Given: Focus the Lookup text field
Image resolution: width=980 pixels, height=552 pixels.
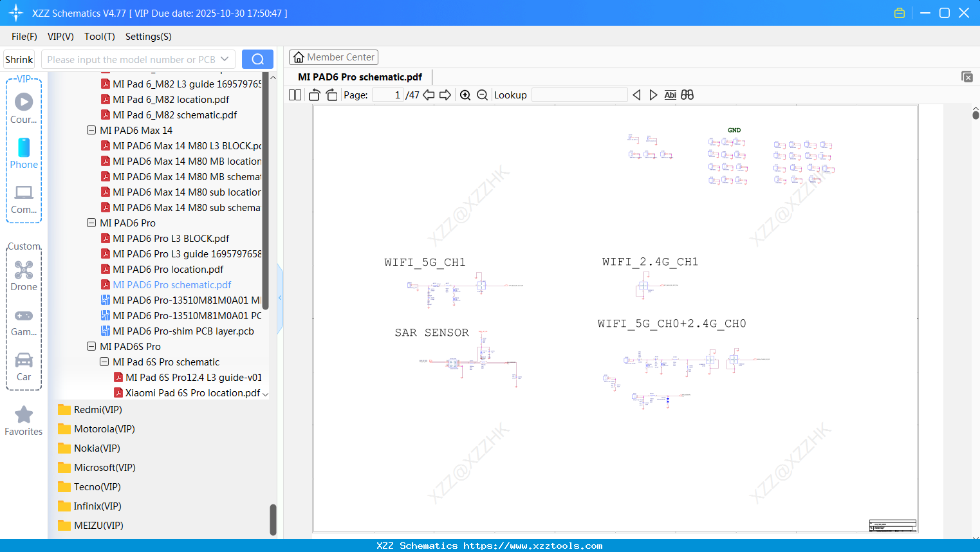Looking at the screenshot, I should pyautogui.click(x=580, y=95).
